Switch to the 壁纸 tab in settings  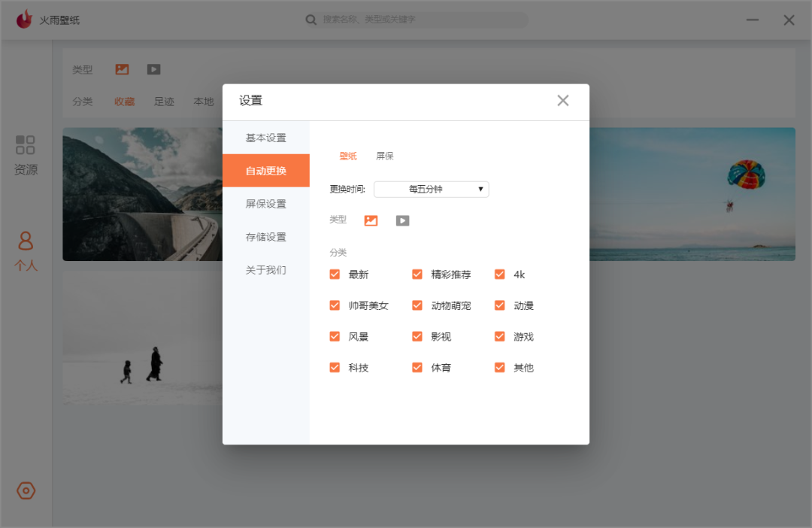[x=348, y=156]
